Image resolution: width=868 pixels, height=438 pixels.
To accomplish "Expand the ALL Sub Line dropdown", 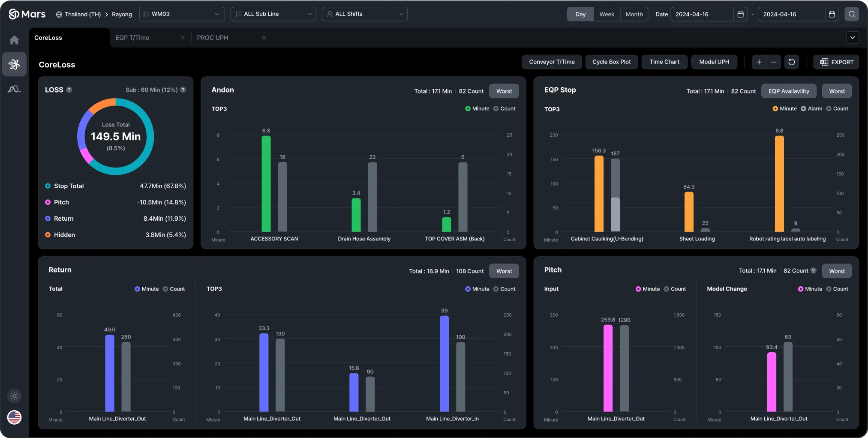I will [273, 14].
